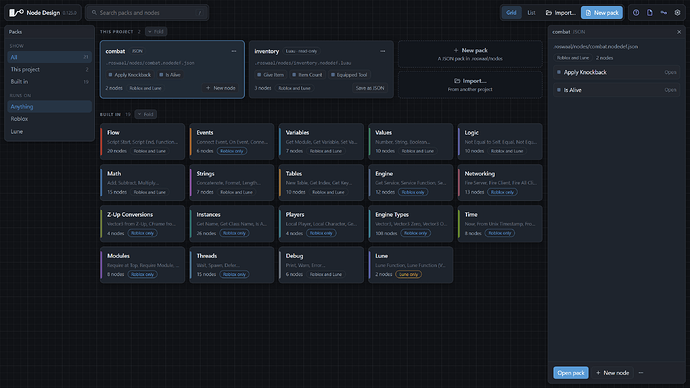
Task: Open more options in details panel footer
Action: pyautogui.click(x=641, y=373)
